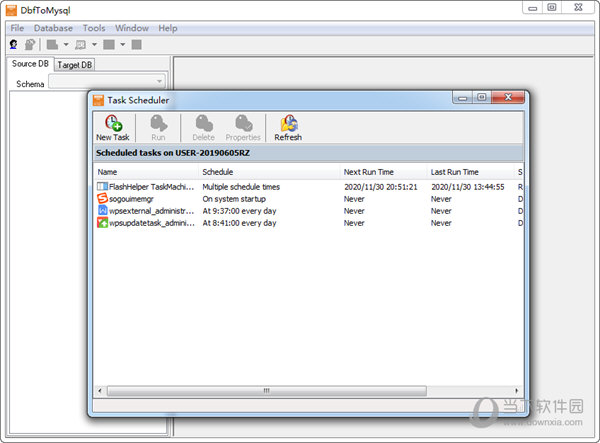Select the FlashHelper TaskMachine task icon
The width and height of the screenshot is (600, 443).
pyautogui.click(x=102, y=187)
